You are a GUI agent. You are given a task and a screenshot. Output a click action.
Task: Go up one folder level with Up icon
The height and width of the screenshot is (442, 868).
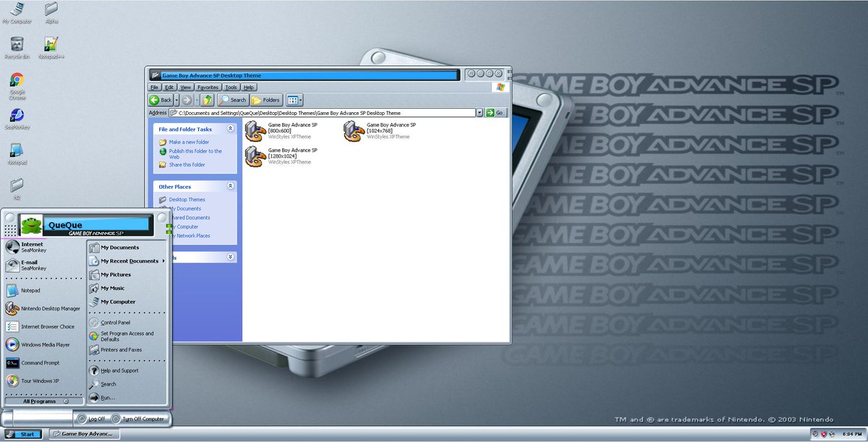[x=208, y=100]
